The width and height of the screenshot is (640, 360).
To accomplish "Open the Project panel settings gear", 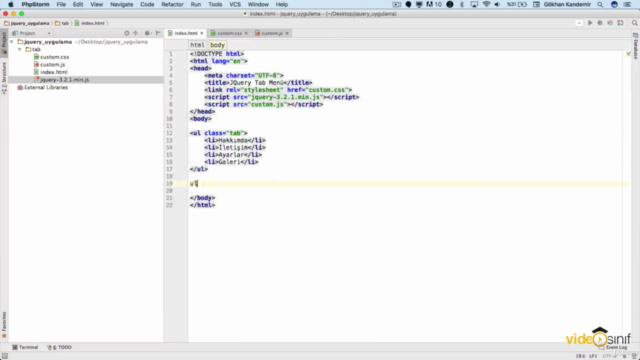I will click(147, 33).
